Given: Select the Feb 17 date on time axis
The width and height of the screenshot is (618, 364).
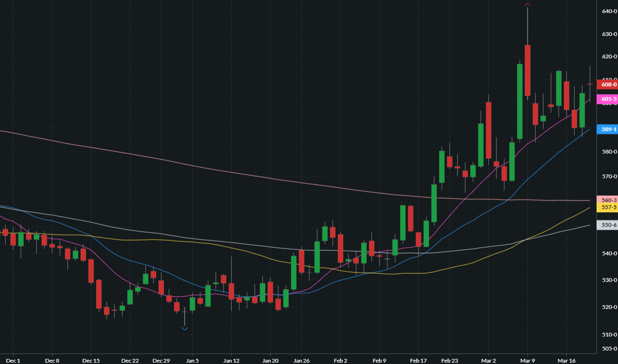Looking at the screenshot, I should 418,361.
